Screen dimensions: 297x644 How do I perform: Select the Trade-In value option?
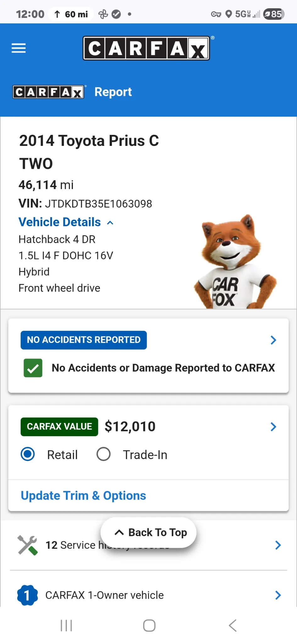click(103, 454)
